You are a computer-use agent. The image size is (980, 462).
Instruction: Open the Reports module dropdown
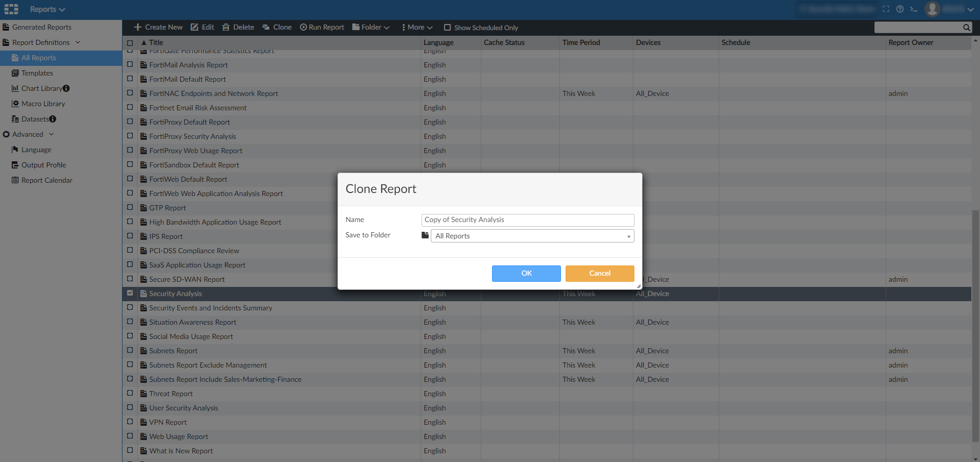coord(47,9)
